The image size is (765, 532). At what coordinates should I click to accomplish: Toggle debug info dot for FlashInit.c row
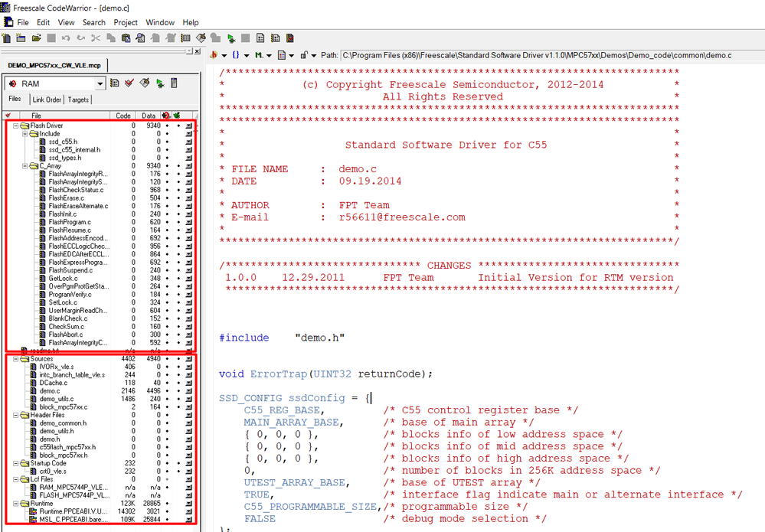click(178, 214)
